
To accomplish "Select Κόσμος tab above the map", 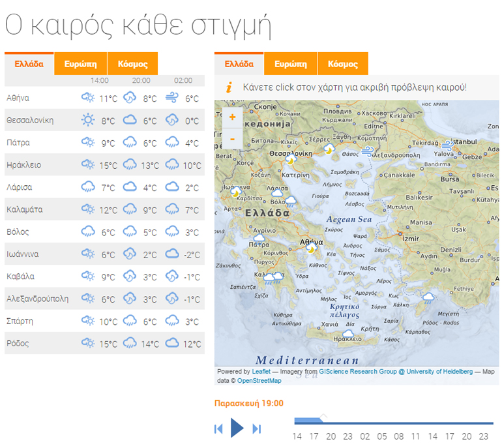I will click(x=342, y=64).
